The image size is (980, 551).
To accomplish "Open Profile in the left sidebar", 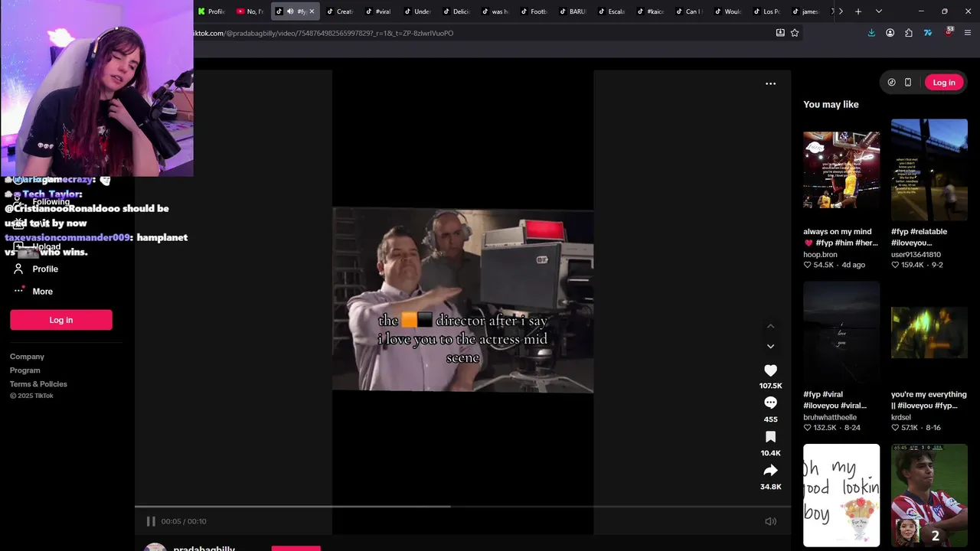I will (x=45, y=269).
